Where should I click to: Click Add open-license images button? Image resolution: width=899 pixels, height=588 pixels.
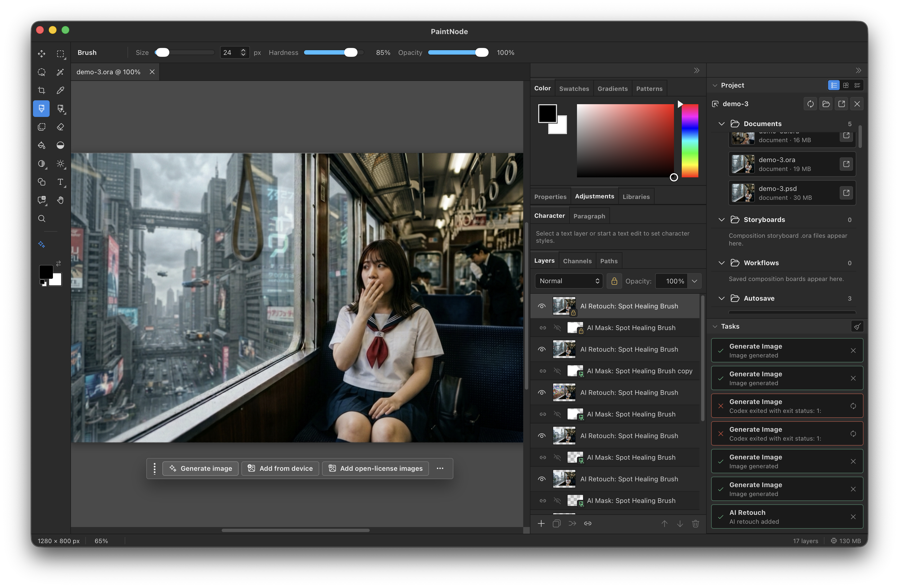point(376,468)
